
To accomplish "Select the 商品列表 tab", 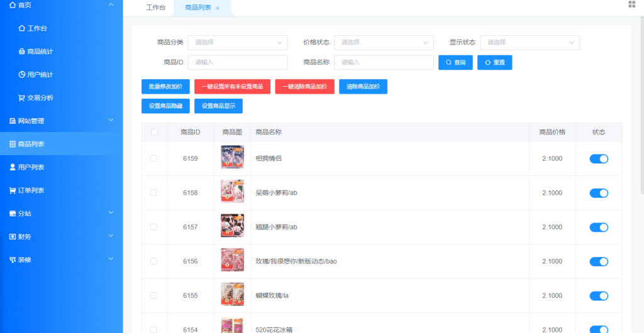I will pyautogui.click(x=198, y=8).
